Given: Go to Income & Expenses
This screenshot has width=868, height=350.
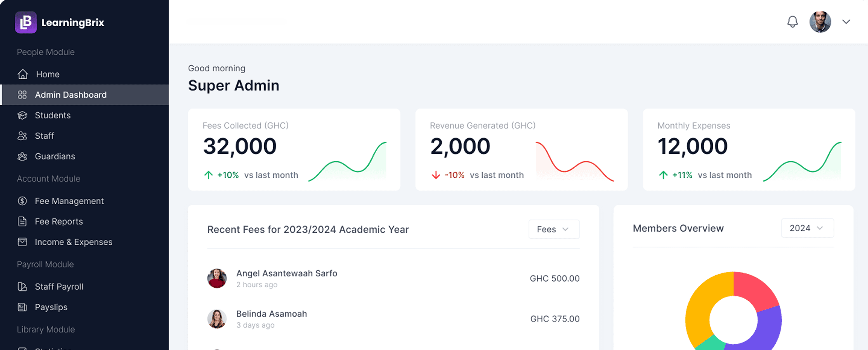Looking at the screenshot, I should pos(73,242).
